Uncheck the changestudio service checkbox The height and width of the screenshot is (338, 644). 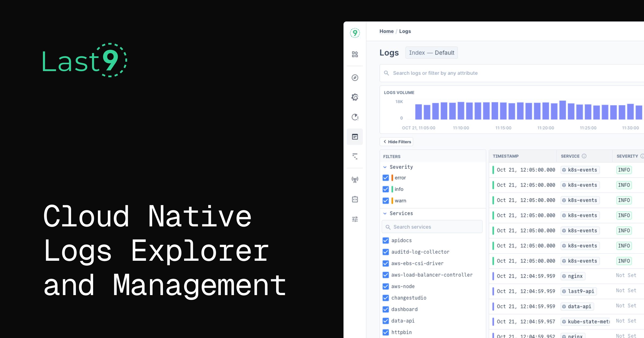point(386,298)
